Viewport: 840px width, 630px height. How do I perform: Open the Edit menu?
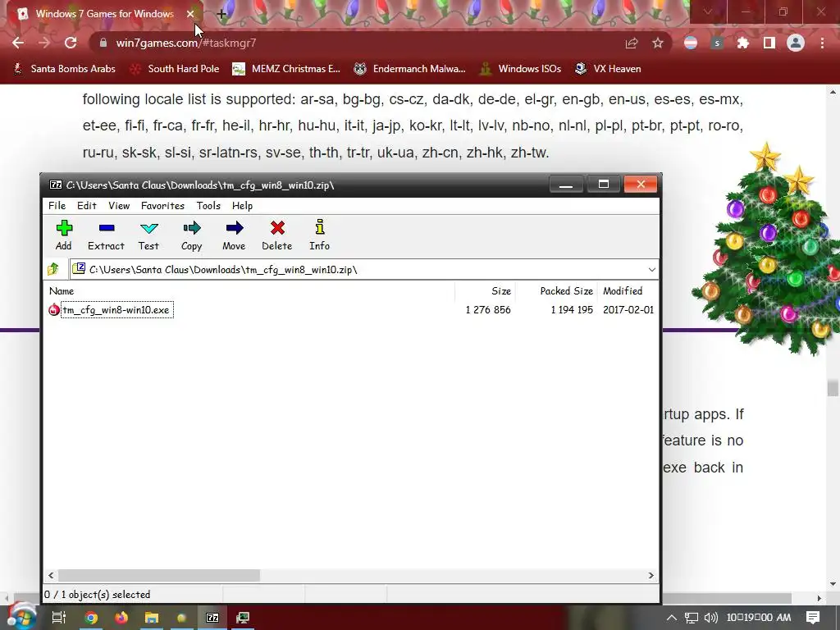87,206
